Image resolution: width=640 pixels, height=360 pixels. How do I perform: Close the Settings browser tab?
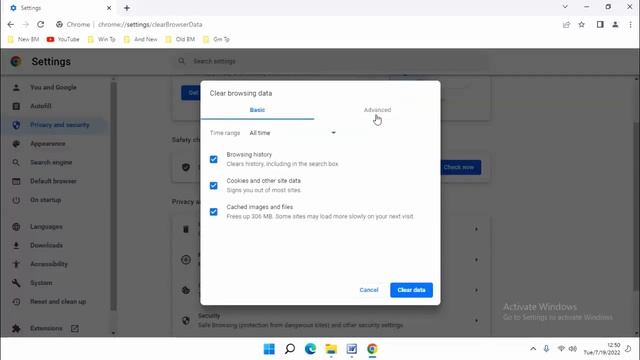[x=109, y=8]
